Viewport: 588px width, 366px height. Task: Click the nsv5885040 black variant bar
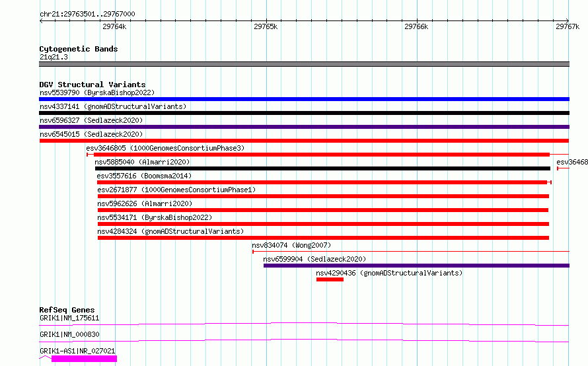click(322, 168)
